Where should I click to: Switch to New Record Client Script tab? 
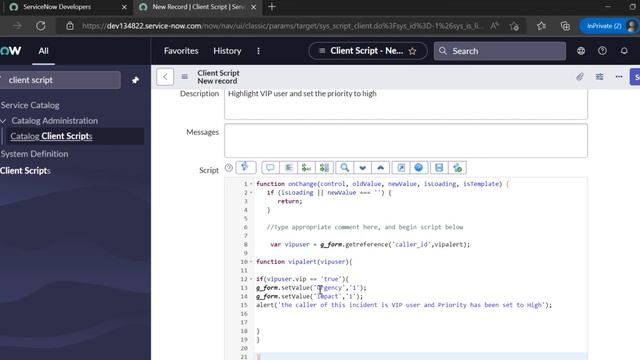point(198,7)
